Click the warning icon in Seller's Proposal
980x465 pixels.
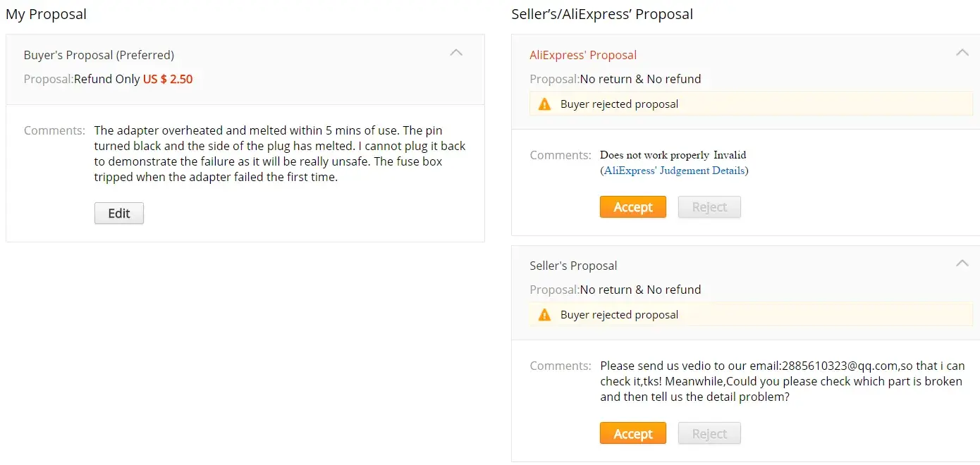(544, 315)
